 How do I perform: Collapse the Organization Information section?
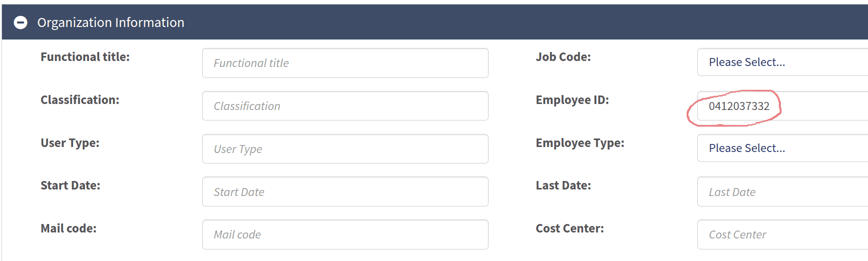point(21,22)
